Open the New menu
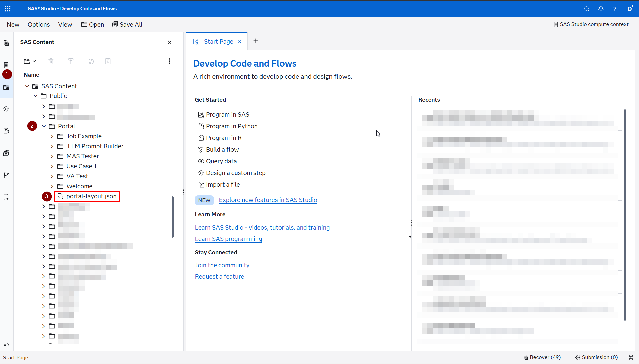 click(13, 25)
